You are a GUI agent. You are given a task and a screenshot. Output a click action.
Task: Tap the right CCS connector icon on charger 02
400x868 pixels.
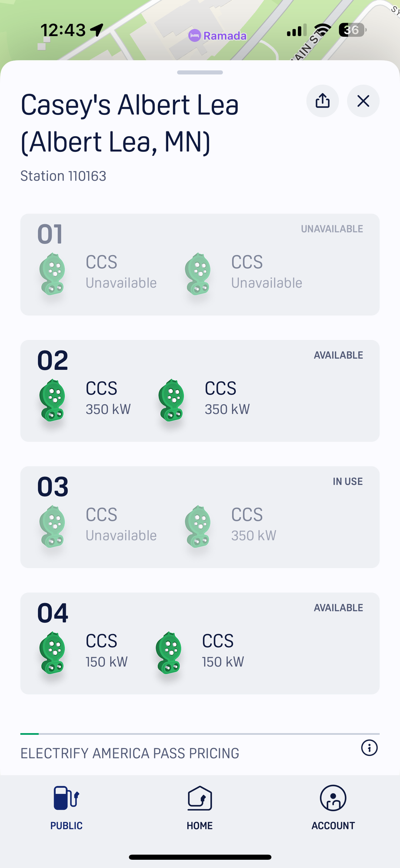click(172, 400)
